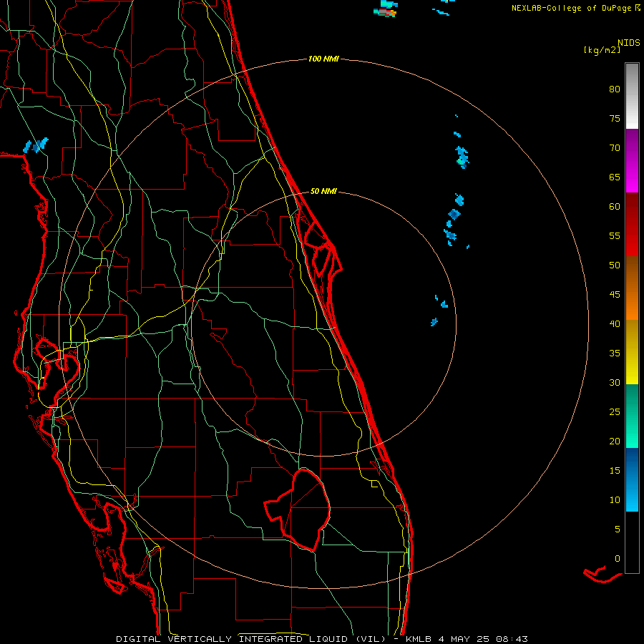Click the NIDS label above the scale
Image resolution: width=644 pixels, height=644 pixels.
point(629,42)
